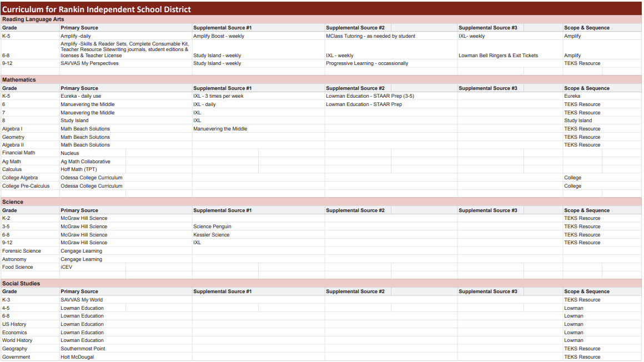The height and width of the screenshot is (362, 644).
Task: Click the 'Math Beach Solutions' cell for Algebra I
Action: [85, 128]
